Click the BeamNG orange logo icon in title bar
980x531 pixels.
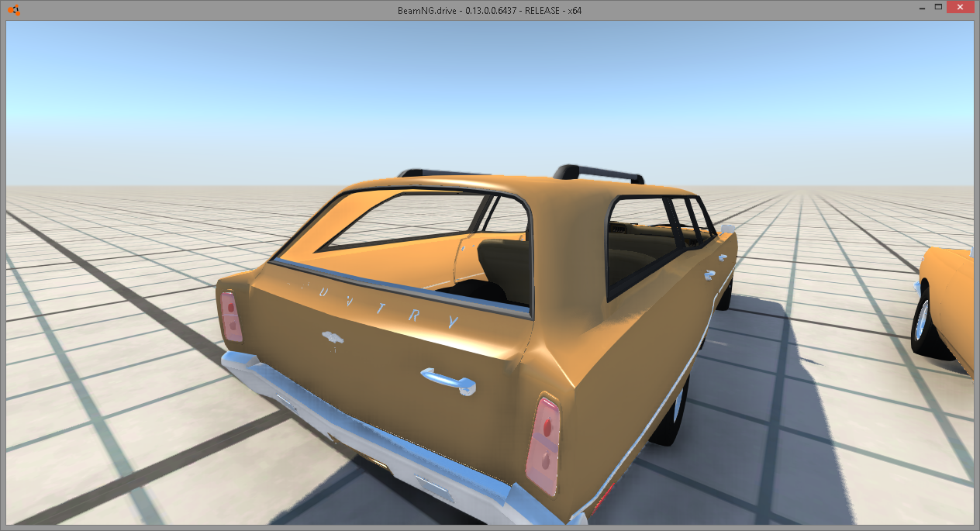click(13, 10)
